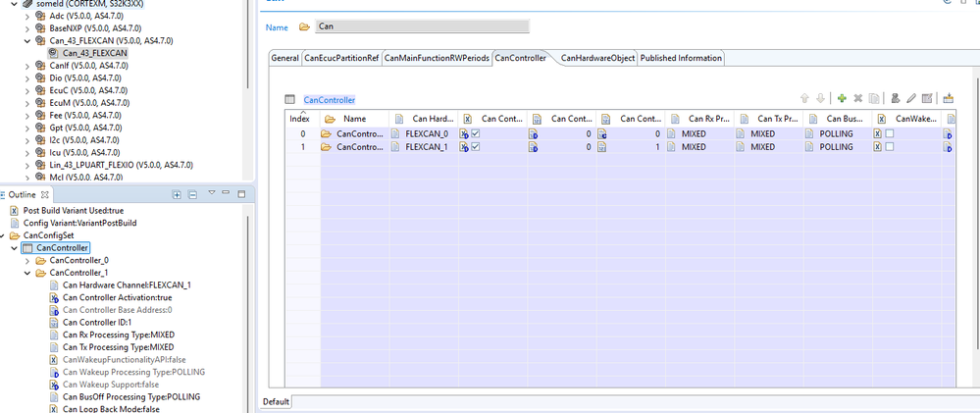980x413 pixels.
Task: Click the Adc module icon in project tree
Action: pos(40,16)
